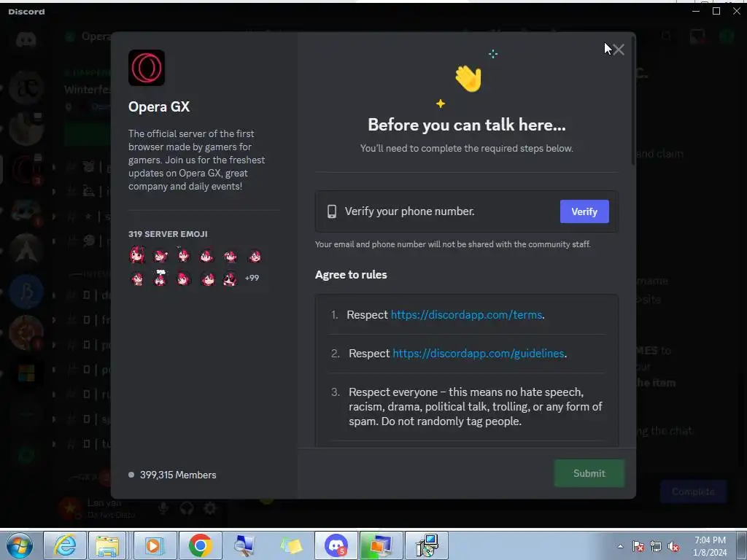
Task: Close the verification modal with the X
Action: 619,50
